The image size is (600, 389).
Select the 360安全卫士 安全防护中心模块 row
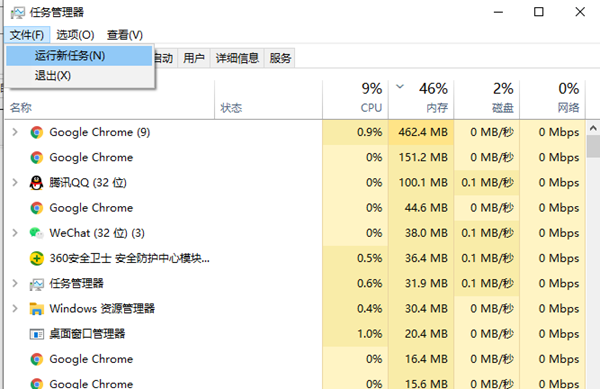coord(295,258)
